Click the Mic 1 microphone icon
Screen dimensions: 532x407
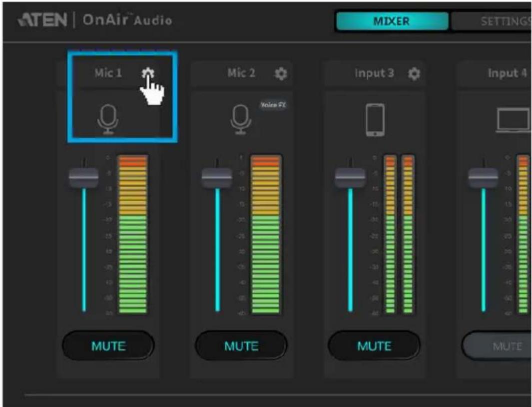(x=108, y=119)
